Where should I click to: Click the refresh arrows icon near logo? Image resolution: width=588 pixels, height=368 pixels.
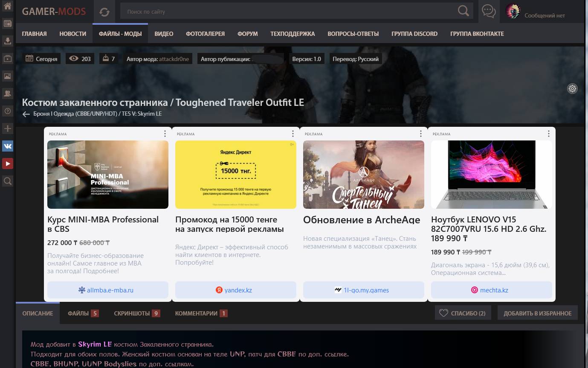104,12
